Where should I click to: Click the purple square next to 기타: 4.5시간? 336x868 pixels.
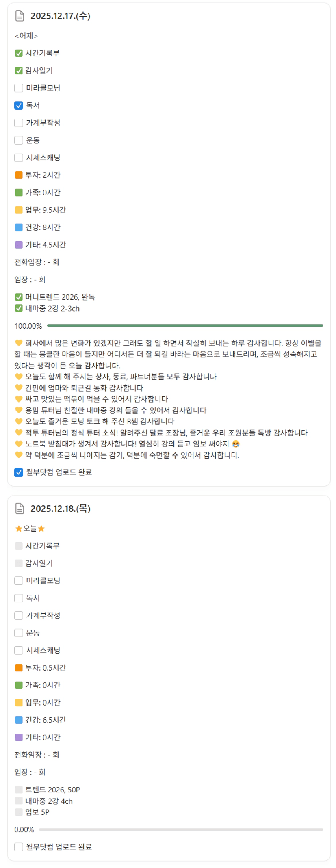[x=19, y=245]
